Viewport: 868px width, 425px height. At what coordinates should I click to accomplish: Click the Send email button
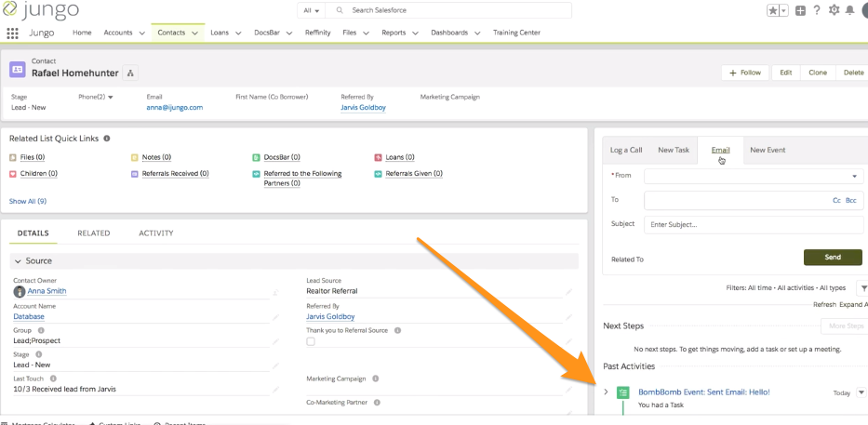tap(833, 258)
